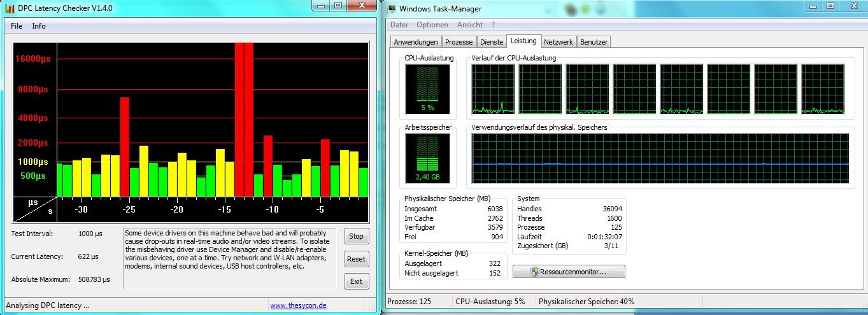This screenshot has width=868, height=315.
Task: Switch to the Dienste tab
Action: [492, 42]
